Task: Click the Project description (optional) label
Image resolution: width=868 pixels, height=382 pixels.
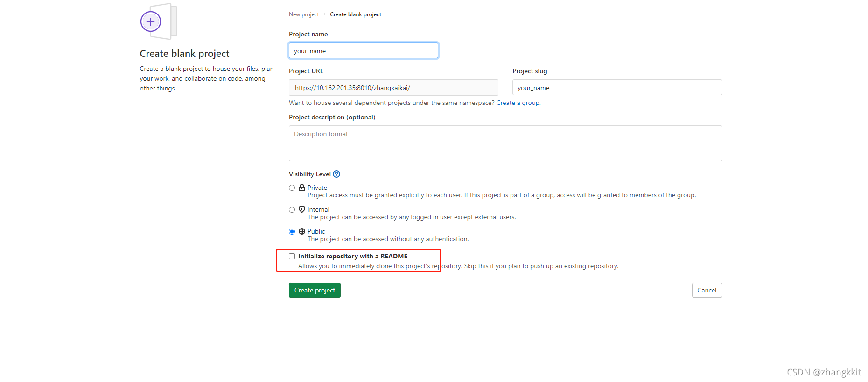Action: click(x=332, y=117)
